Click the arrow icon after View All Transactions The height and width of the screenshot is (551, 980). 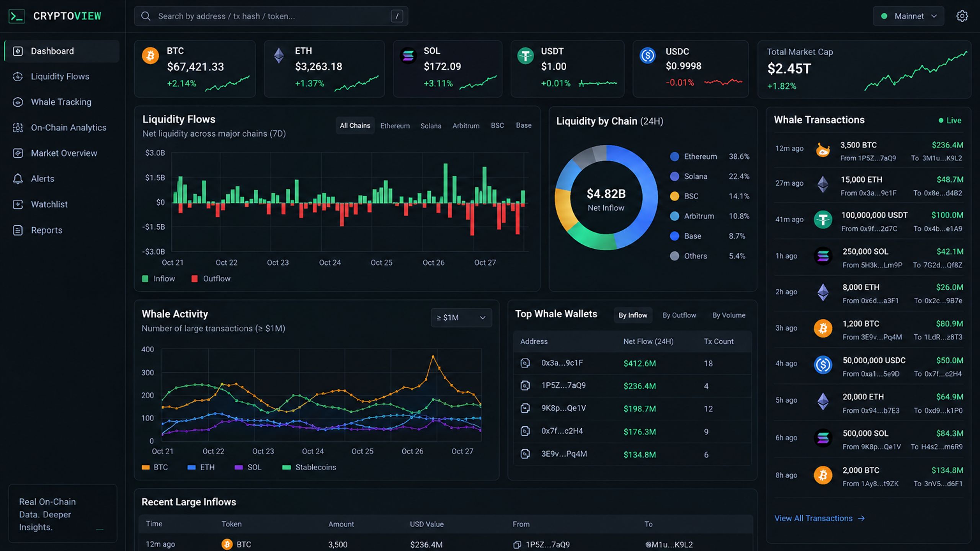861,518
